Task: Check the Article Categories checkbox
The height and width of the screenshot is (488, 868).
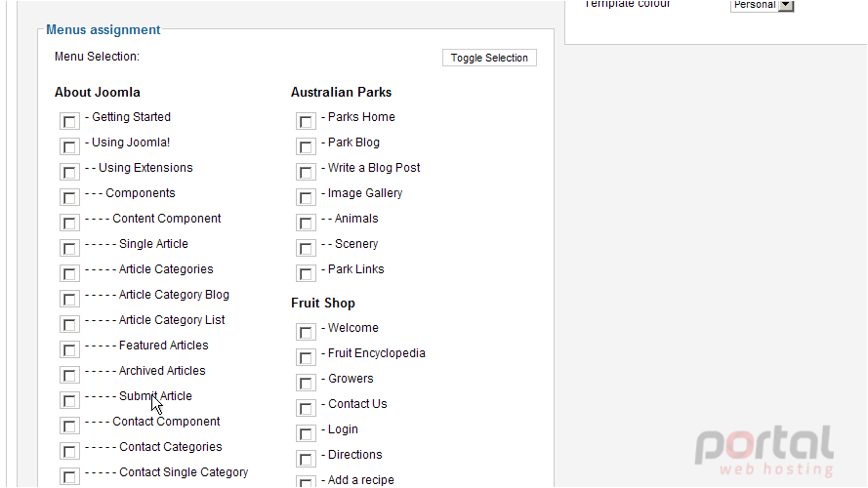Action: pyautogui.click(x=69, y=274)
